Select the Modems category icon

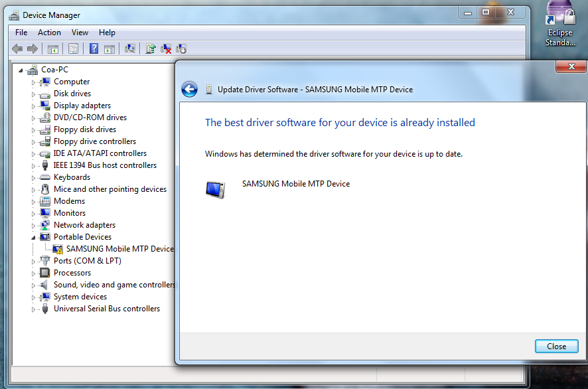45,201
